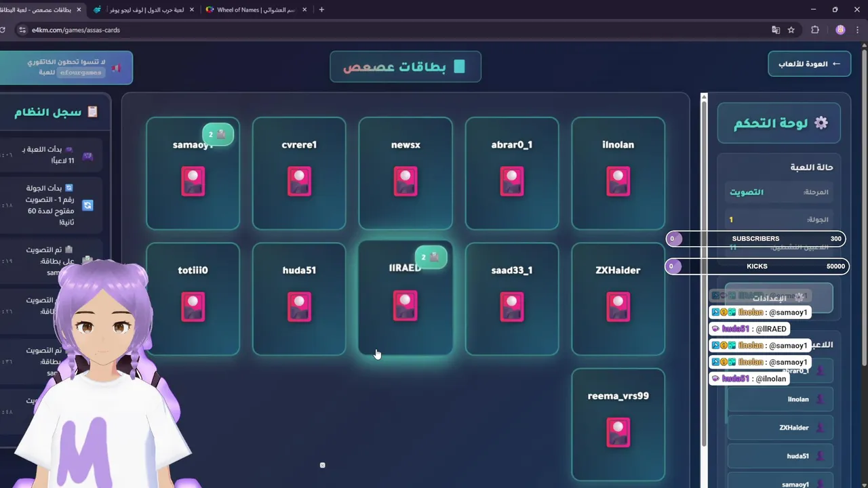The image size is (868, 488).
Task: Click the IIRAED card image
Action: point(406,306)
